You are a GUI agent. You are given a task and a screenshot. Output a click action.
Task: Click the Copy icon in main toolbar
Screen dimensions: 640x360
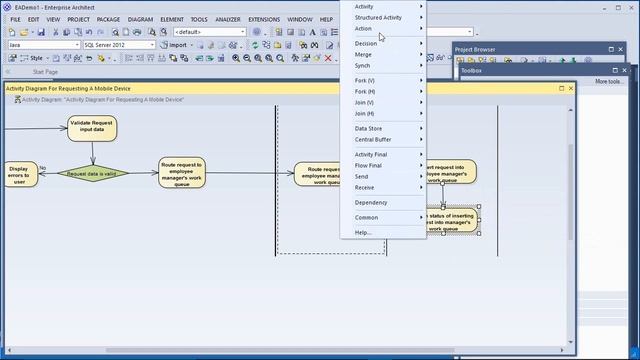(66, 32)
